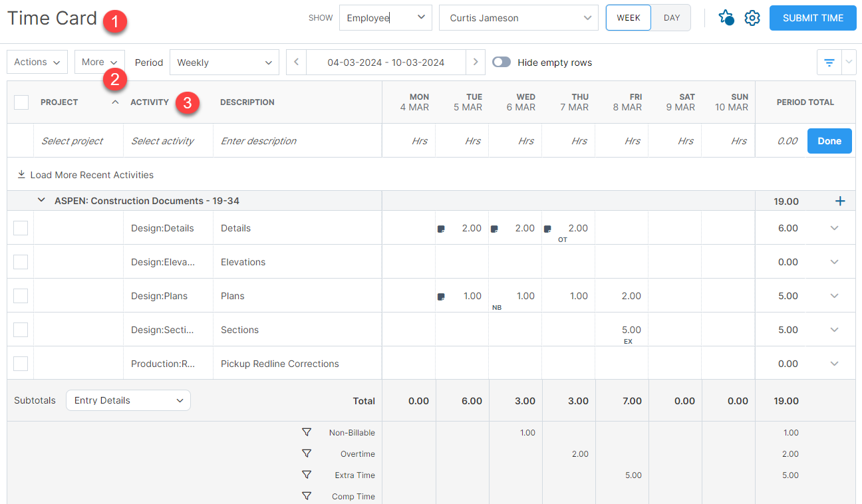Click Overtime subtotal filter icon
This screenshot has width=862, height=504.
point(307,454)
